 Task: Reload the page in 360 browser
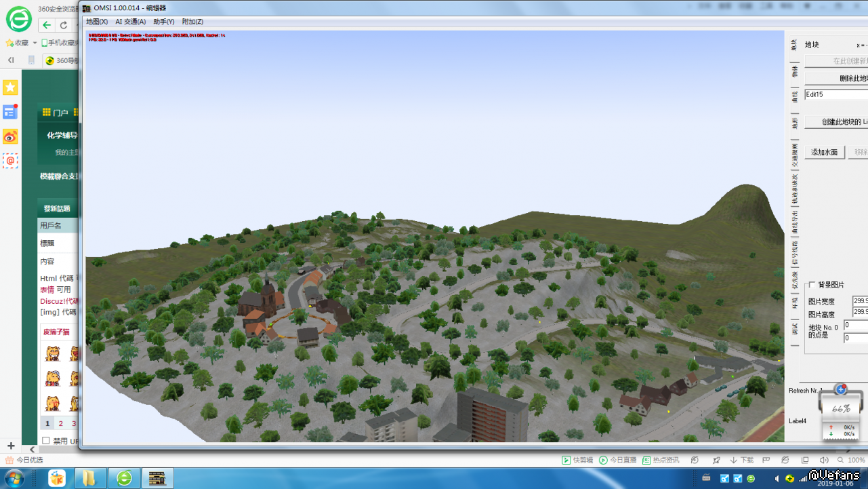[x=64, y=25]
